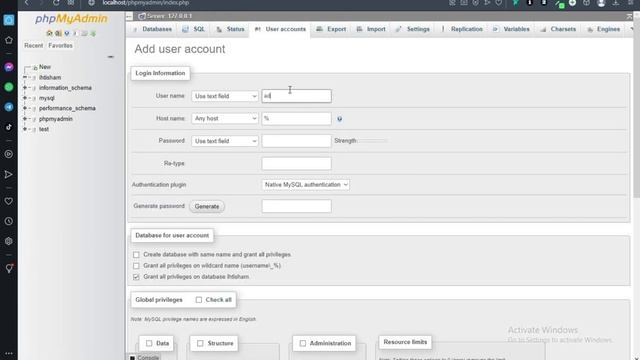Click the Re-type password input

pos(296,164)
